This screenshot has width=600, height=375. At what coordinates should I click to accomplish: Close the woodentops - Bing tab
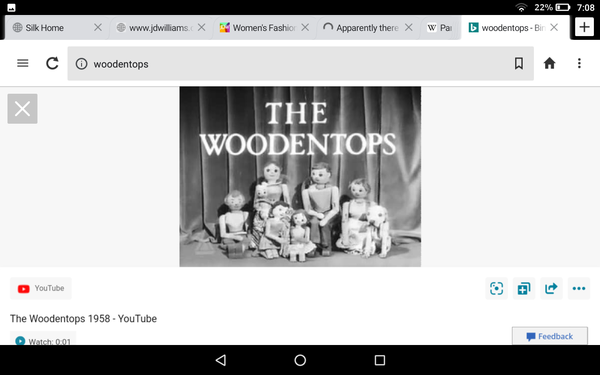(554, 27)
